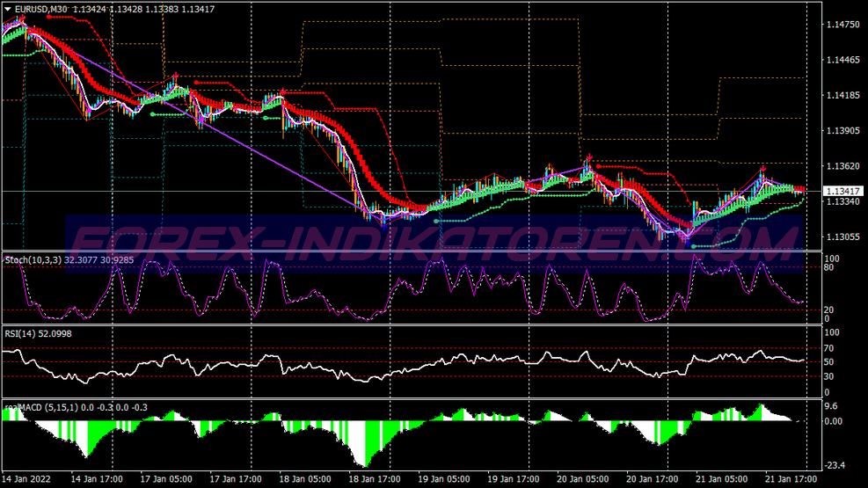
Task: Click the MACD 0.00 scale label
Action: (831, 421)
